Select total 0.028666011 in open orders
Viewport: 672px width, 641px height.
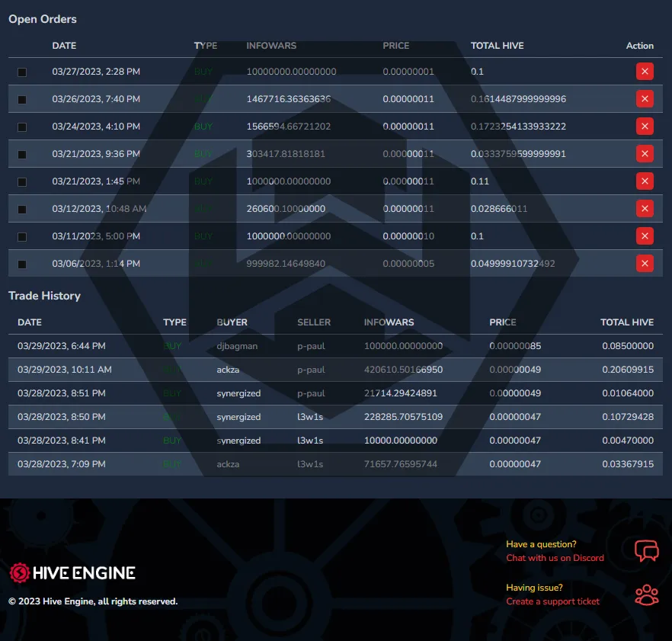tap(499, 209)
